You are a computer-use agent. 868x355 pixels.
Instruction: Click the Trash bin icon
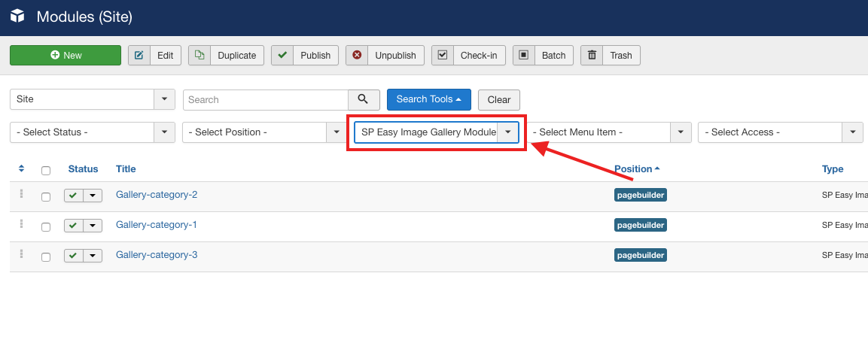coord(592,56)
